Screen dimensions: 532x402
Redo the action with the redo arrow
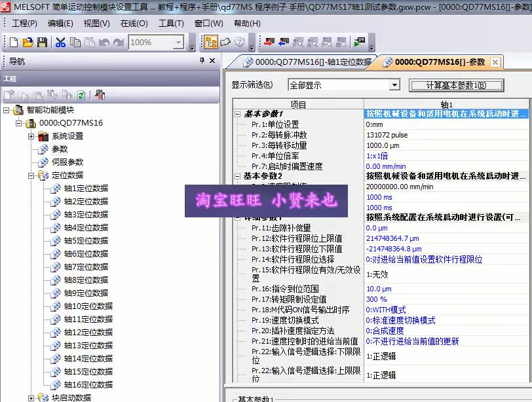pos(119,43)
